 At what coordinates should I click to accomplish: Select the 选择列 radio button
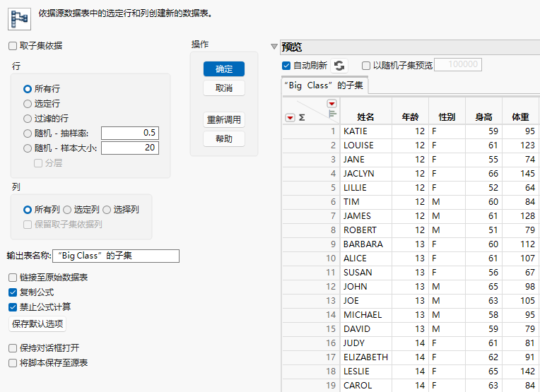107,210
